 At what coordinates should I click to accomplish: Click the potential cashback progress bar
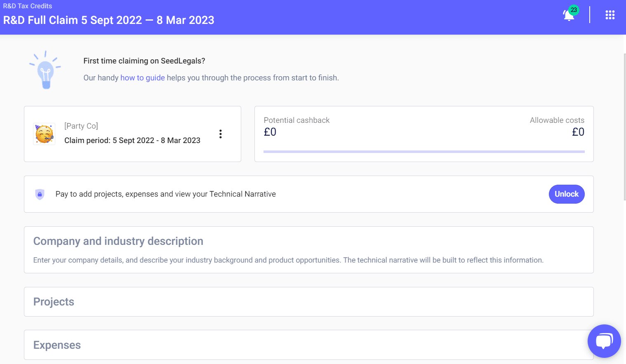coord(424,152)
